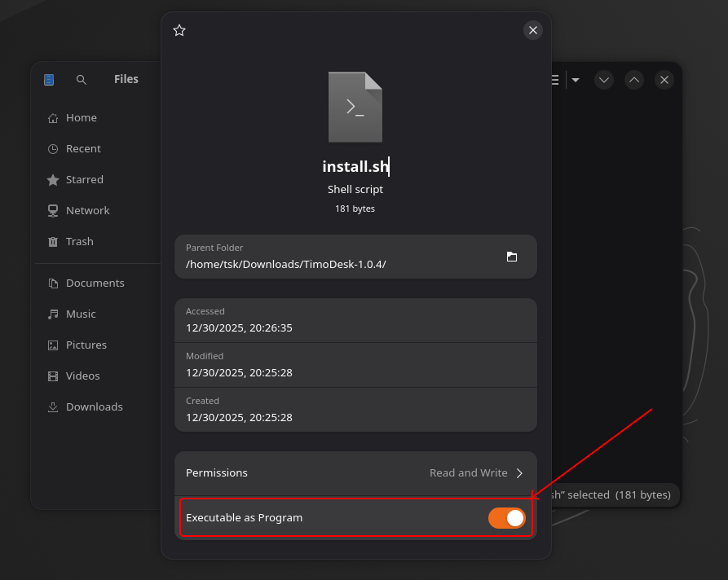Click the parent folder path text
728x580 pixels.
(286, 265)
